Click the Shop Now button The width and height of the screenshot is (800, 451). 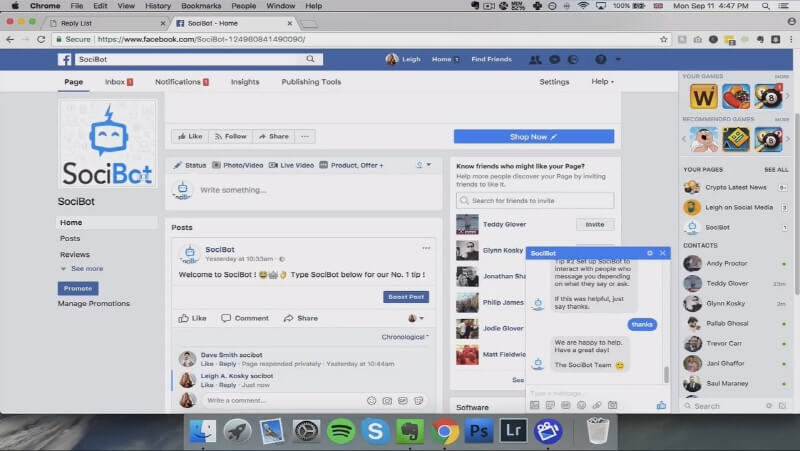click(534, 137)
